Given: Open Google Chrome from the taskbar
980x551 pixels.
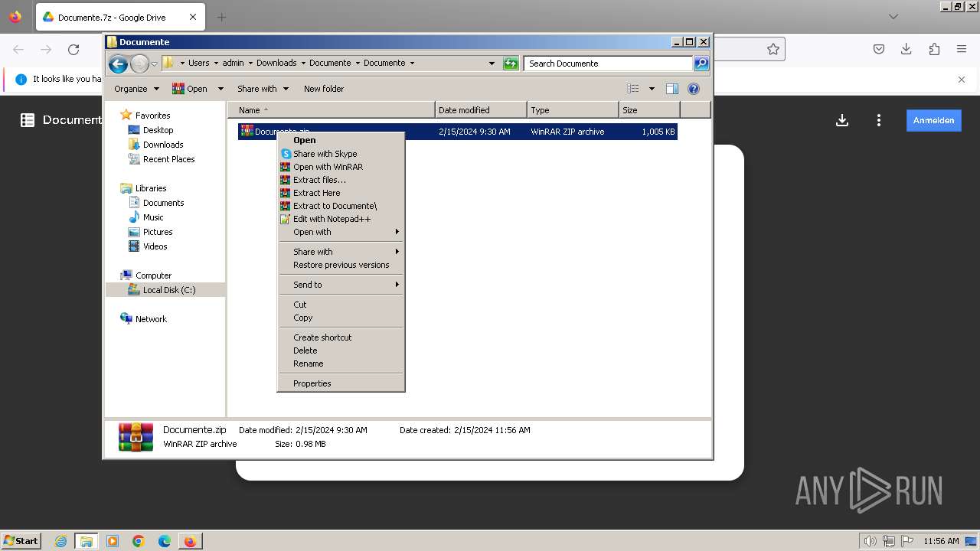Looking at the screenshot, I should tap(139, 541).
